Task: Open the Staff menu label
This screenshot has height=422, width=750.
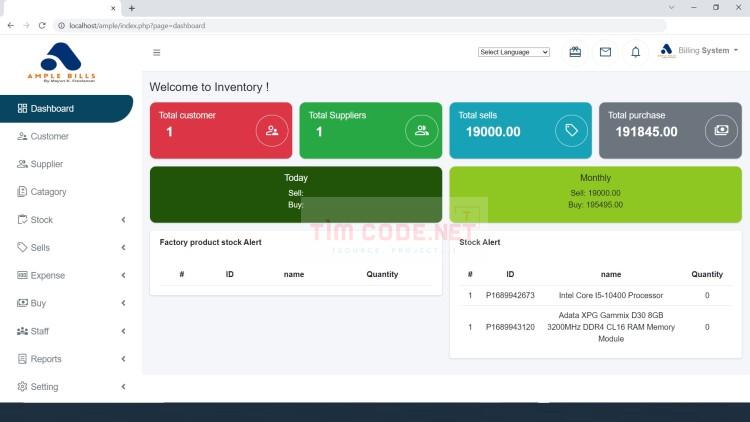Action: coord(40,331)
